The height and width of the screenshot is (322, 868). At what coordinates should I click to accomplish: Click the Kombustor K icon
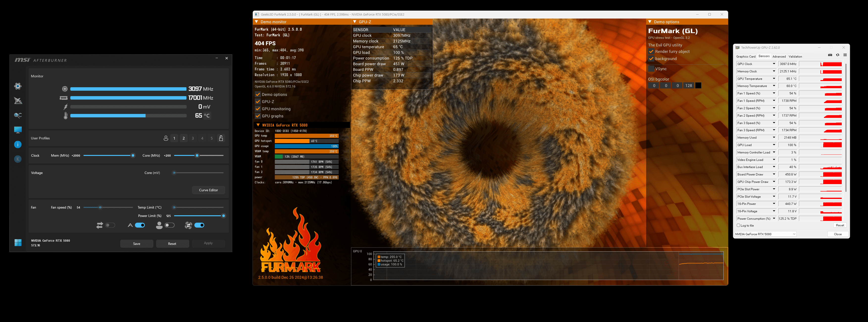click(x=18, y=159)
